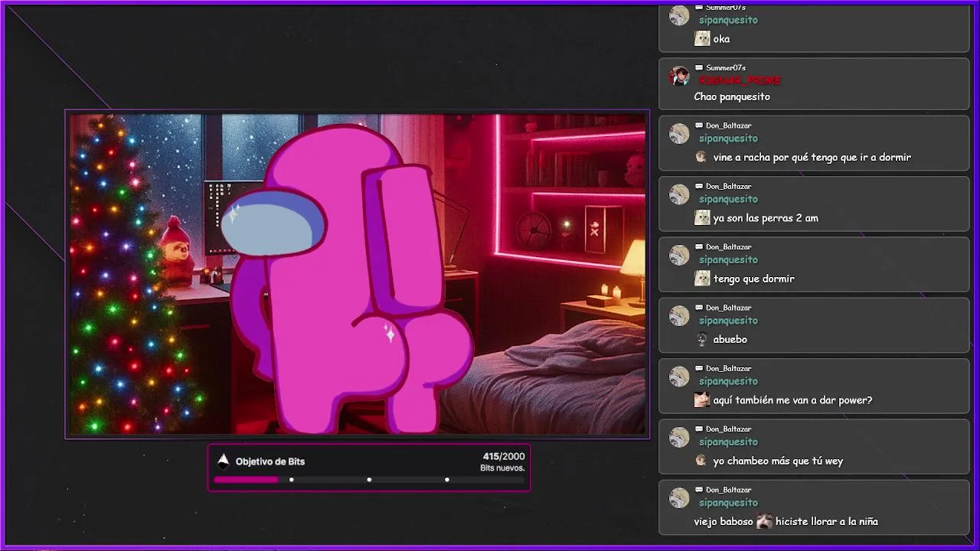Viewport: 980px width, 551px height.
Task: Click reply bubble icon above "yo chambeo más"
Action: tap(699, 429)
